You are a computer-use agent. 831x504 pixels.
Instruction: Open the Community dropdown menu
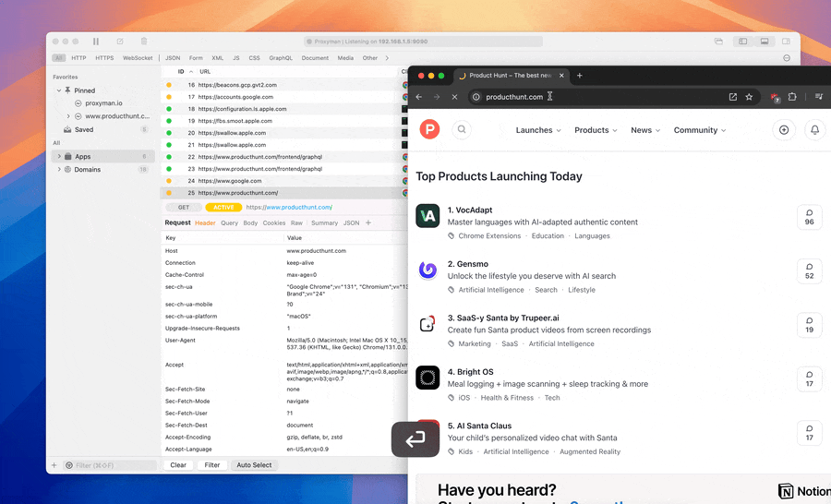click(x=700, y=130)
